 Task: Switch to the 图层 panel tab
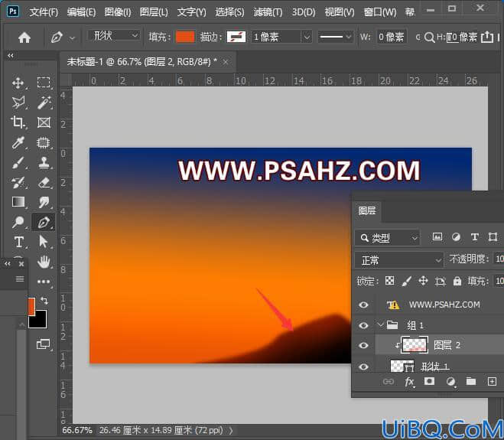[x=367, y=211]
